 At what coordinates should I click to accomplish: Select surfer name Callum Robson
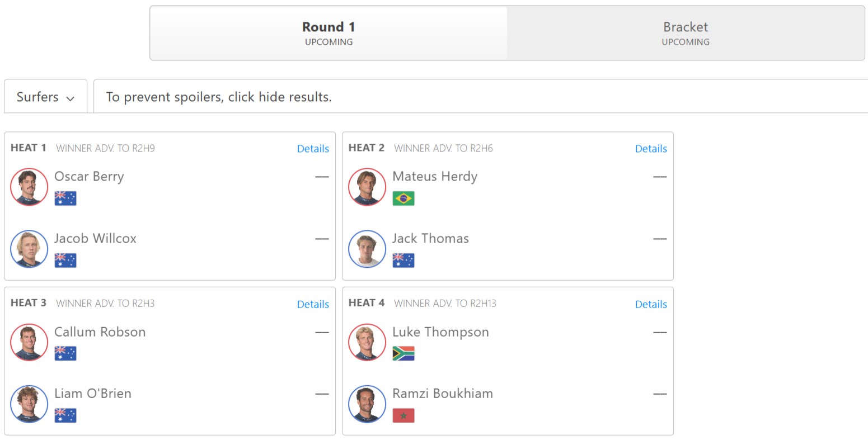pyautogui.click(x=100, y=332)
